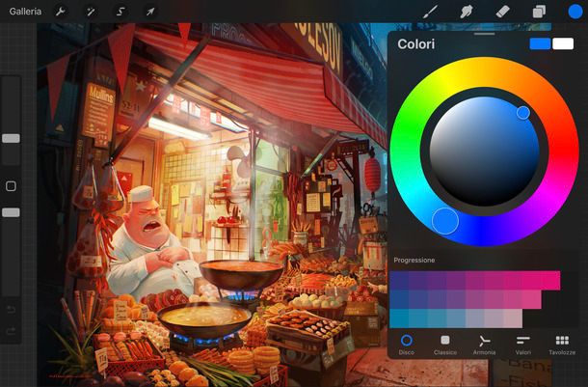Pick the royal blue middle-row Progressione swatch
The height and width of the screenshot is (387, 588).
(399, 299)
